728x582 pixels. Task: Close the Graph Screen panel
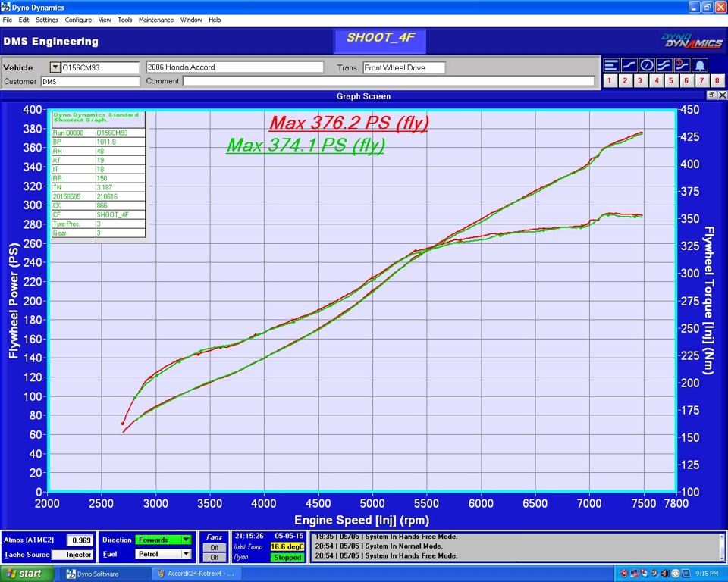pyautogui.click(x=722, y=95)
